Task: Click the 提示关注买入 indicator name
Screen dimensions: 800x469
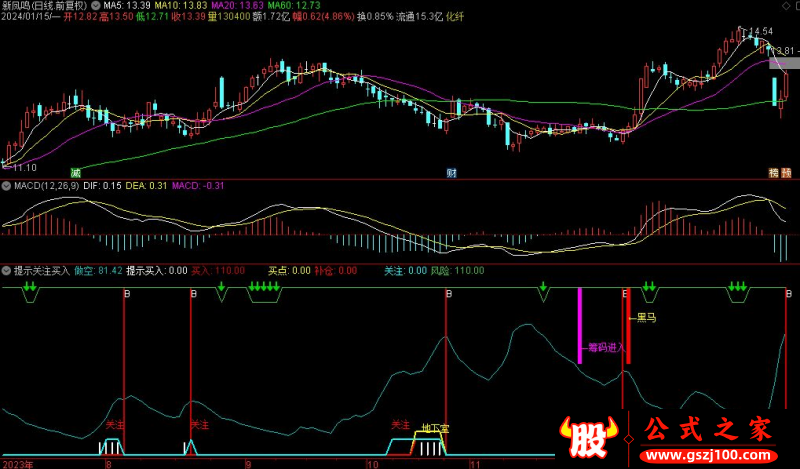Action: 41,270
